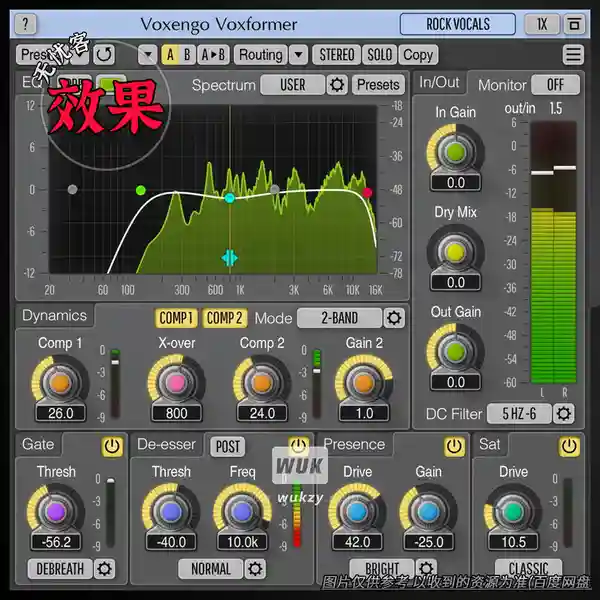
Task: Click the 1X oversampling button
Action: coord(542,24)
